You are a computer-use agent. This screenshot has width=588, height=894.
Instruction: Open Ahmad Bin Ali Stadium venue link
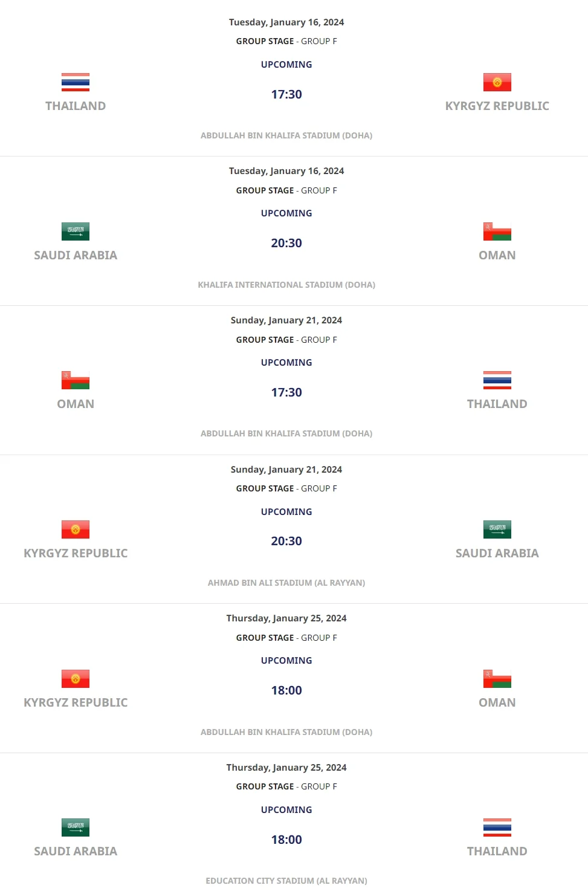point(286,583)
